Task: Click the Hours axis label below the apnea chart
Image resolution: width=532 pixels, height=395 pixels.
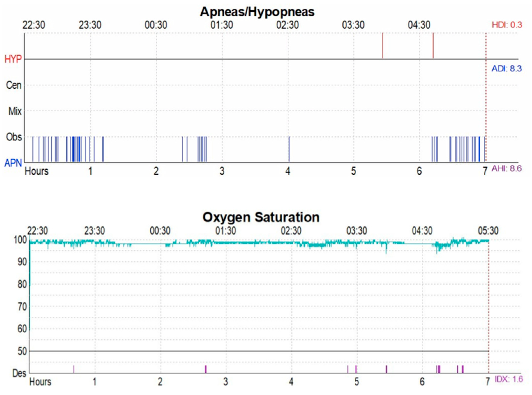Action: [37, 171]
